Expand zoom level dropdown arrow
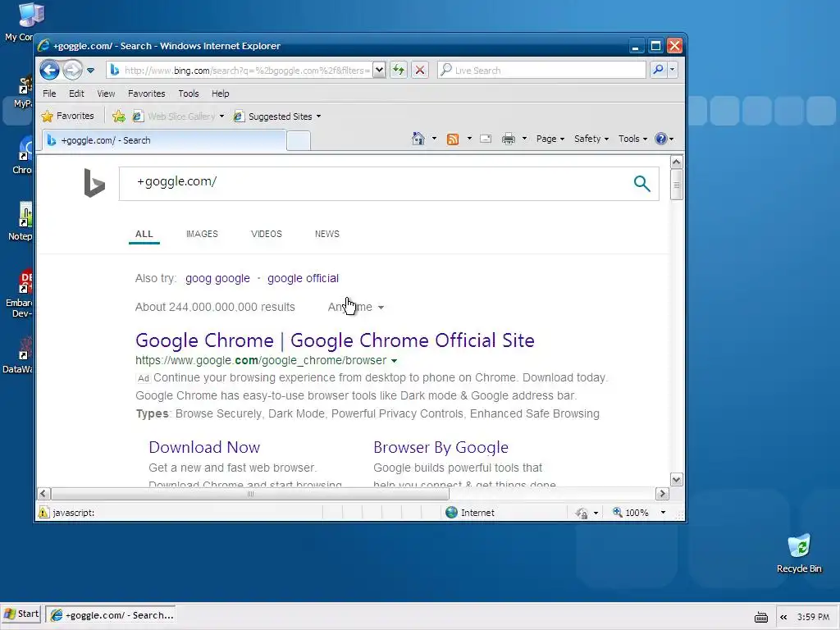Image resolution: width=840 pixels, height=630 pixels. coord(663,513)
